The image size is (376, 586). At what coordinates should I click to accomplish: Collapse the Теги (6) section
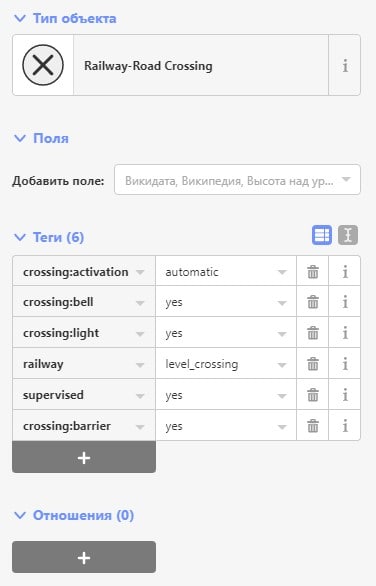click(49, 237)
